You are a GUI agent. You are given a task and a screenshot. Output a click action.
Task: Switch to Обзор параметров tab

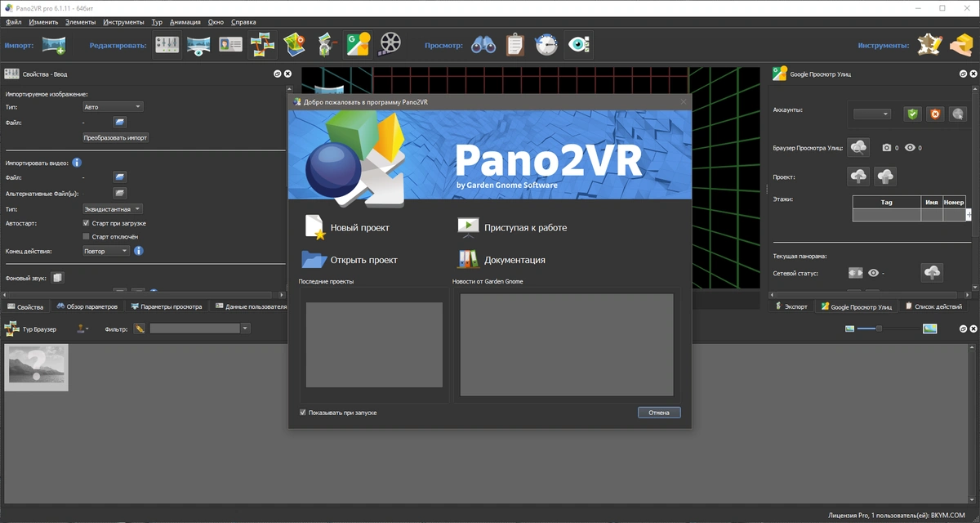pos(86,306)
